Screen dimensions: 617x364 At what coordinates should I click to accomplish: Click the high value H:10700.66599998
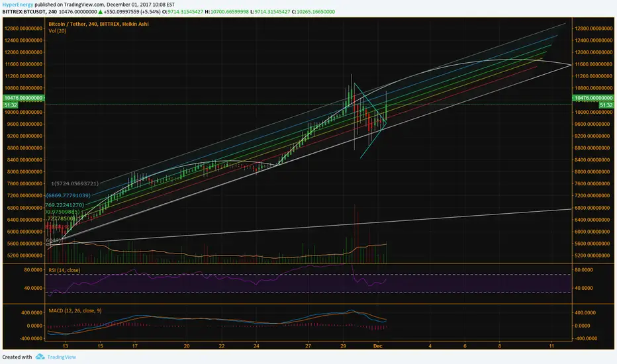point(226,12)
